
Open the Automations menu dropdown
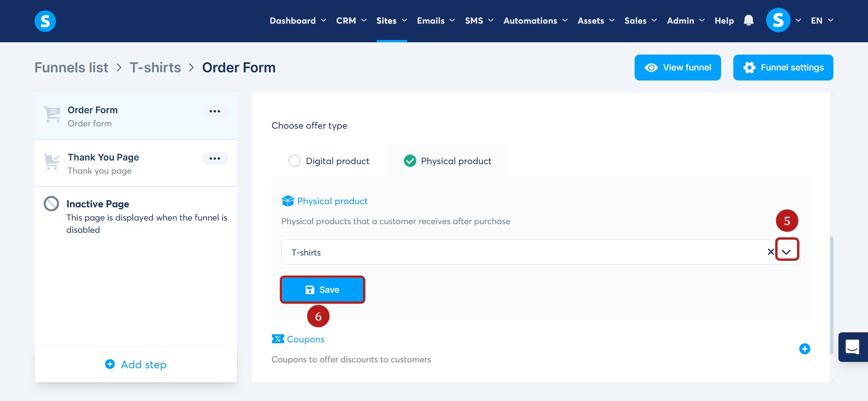pos(535,20)
